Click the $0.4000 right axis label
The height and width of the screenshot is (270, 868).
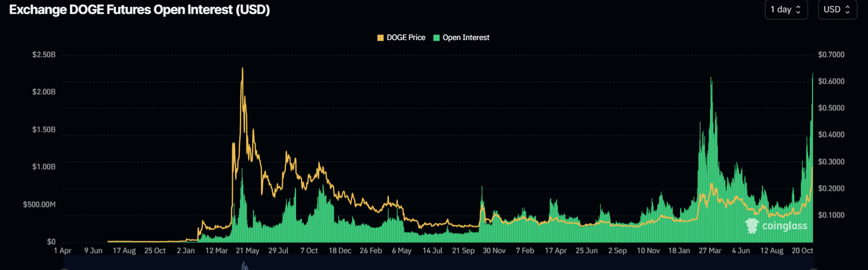pos(831,135)
